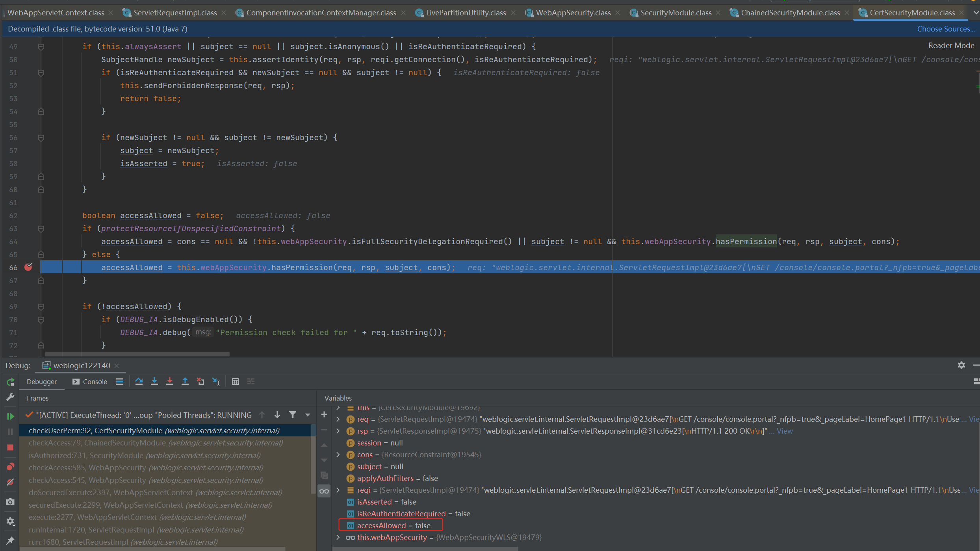980x551 pixels.
Task: Force step into red arrow icon
Action: (x=170, y=381)
